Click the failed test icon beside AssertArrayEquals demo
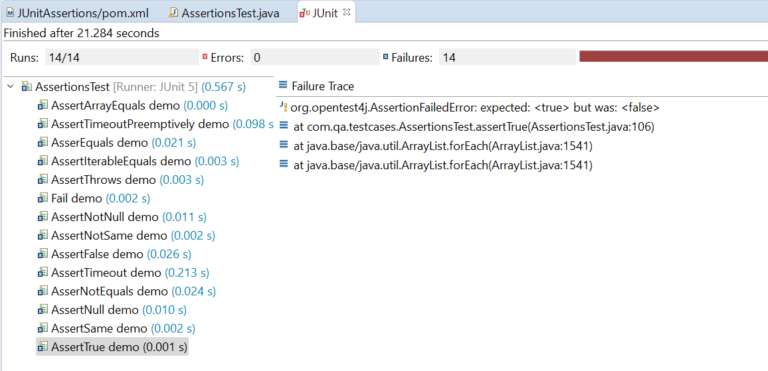768x371 pixels. 43,105
